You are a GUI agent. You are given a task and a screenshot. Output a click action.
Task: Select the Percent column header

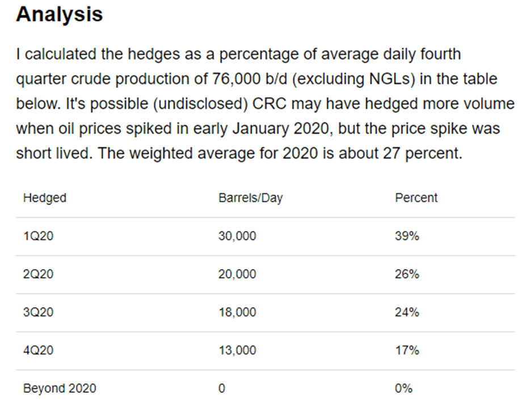(416, 198)
